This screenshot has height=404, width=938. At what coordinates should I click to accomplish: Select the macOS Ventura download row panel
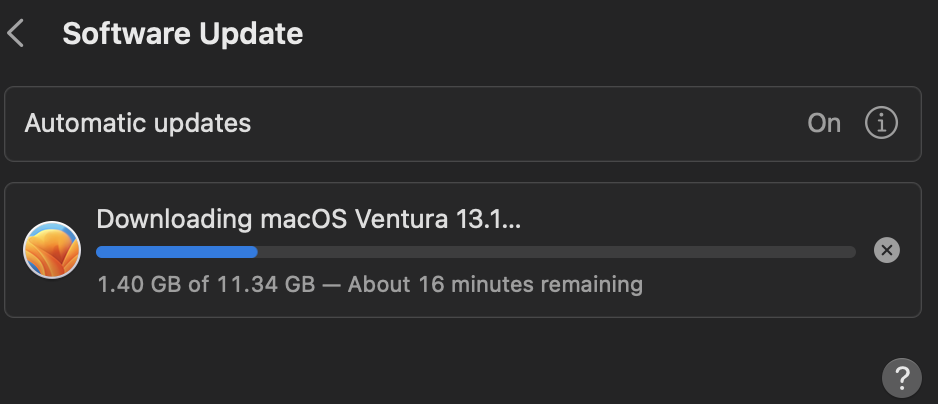point(462,250)
